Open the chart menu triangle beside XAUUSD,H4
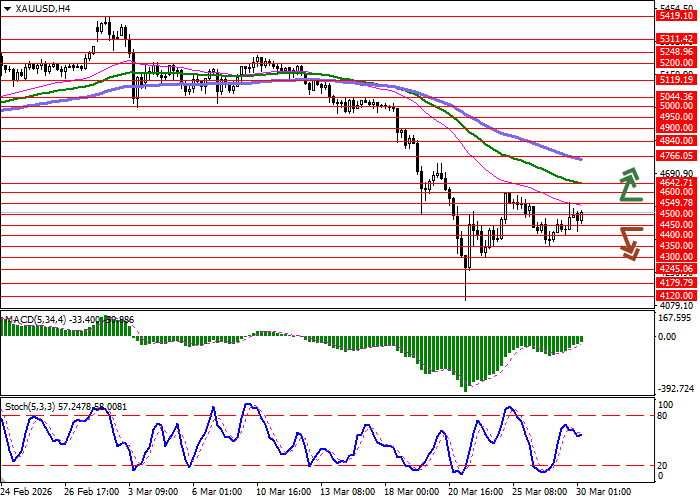700x500 pixels. [7, 8]
